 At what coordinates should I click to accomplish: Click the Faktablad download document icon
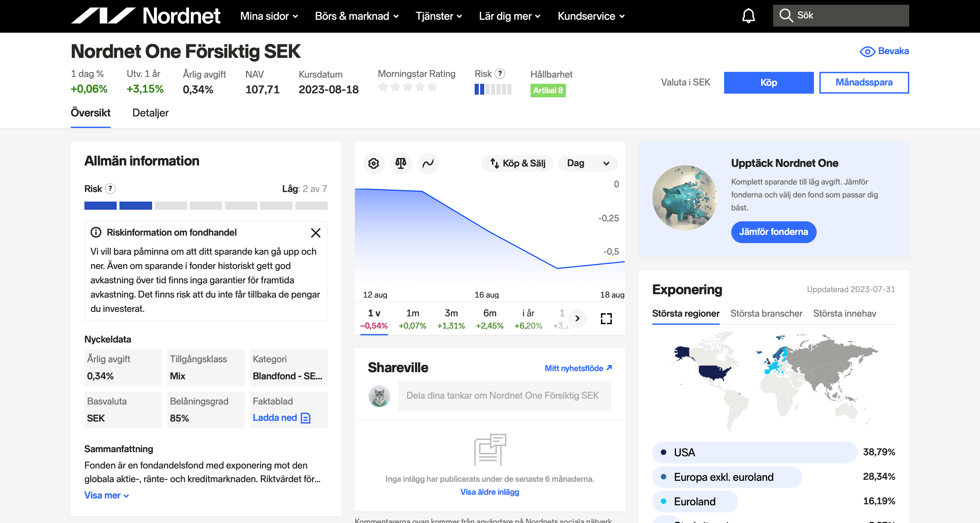click(306, 418)
